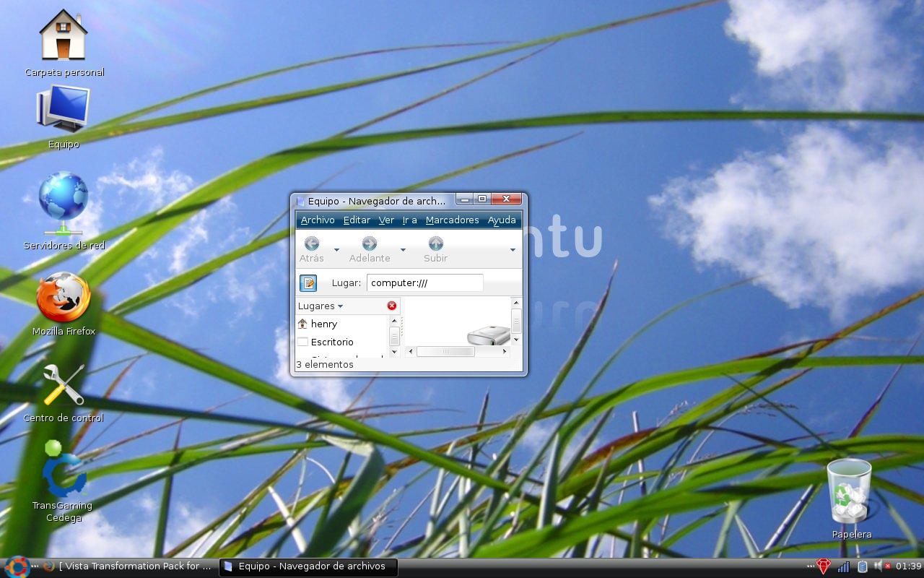This screenshot has height=578, width=924.
Task: Click the sidebar vertical scrollbar thumb
Action: click(394, 336)
